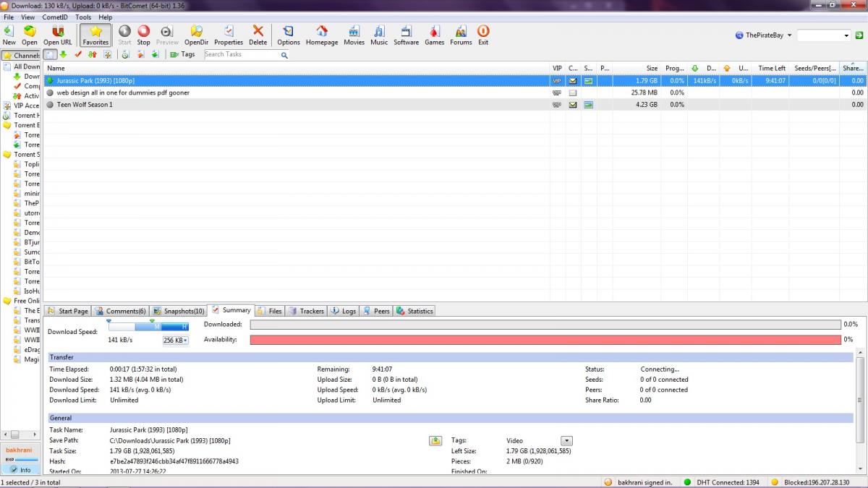This screenshot has width=868, height=488.
Task: Open the 256 KB speed dropdown
Action: (x=176, y=340)
